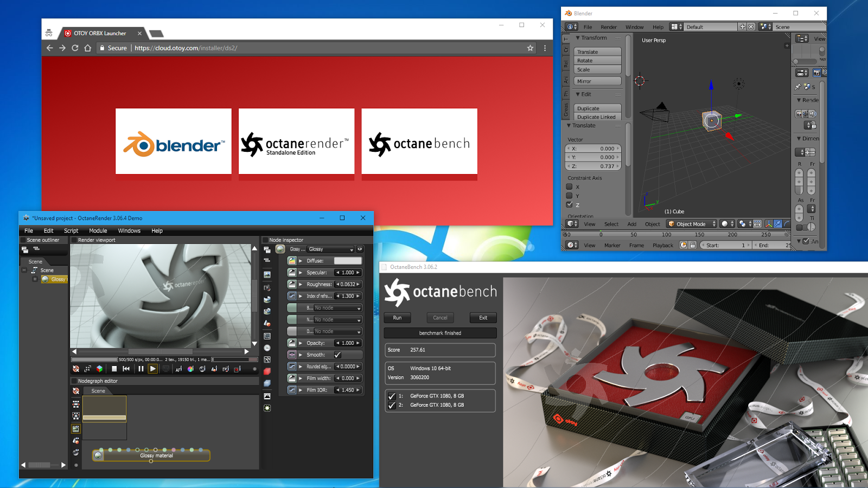Expand the Glossy item in Scene outliner
The width and height of the screenshot is (868, 488).
point(35,279)
